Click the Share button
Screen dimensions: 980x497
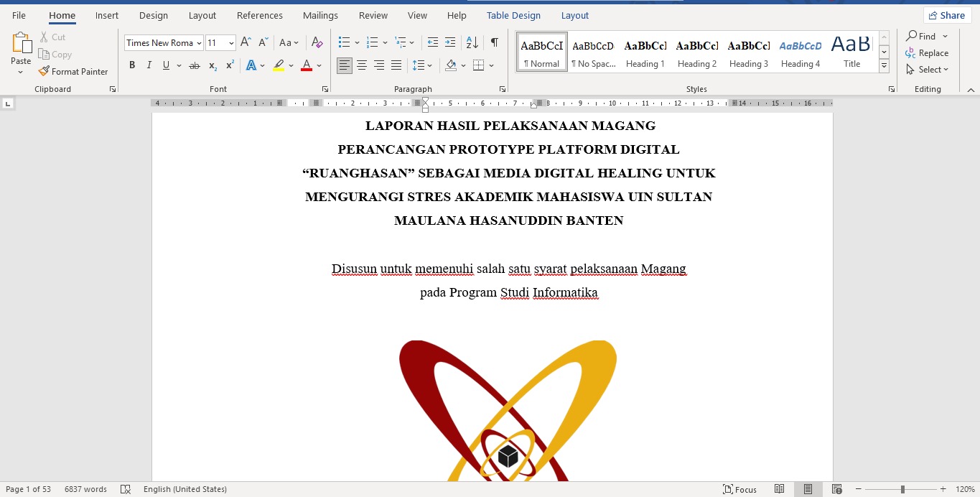947,15
